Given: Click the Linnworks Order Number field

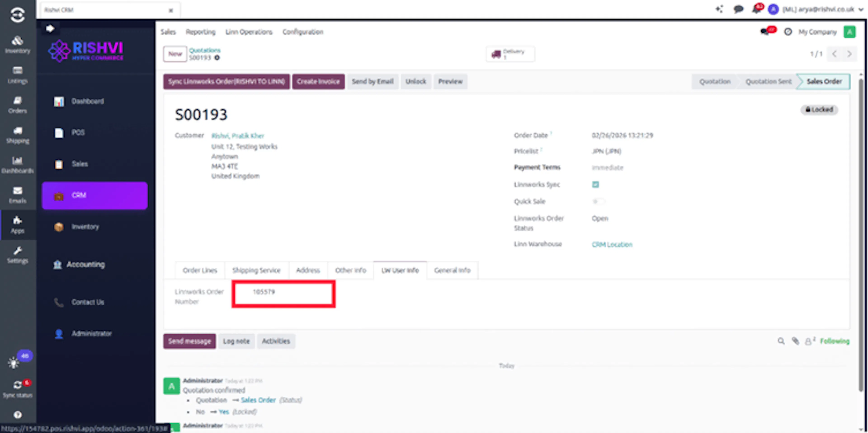Looking at the screenshot, I should tap(283, 294).
